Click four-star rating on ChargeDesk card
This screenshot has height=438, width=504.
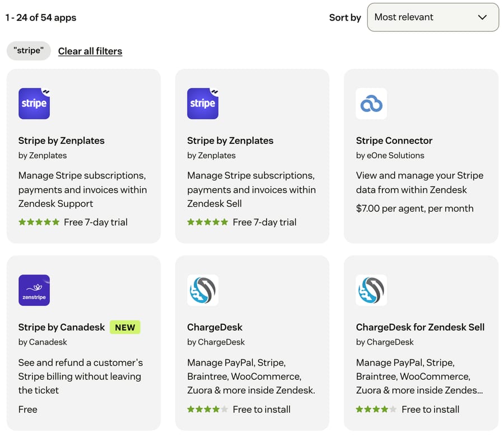pos(208,409)
